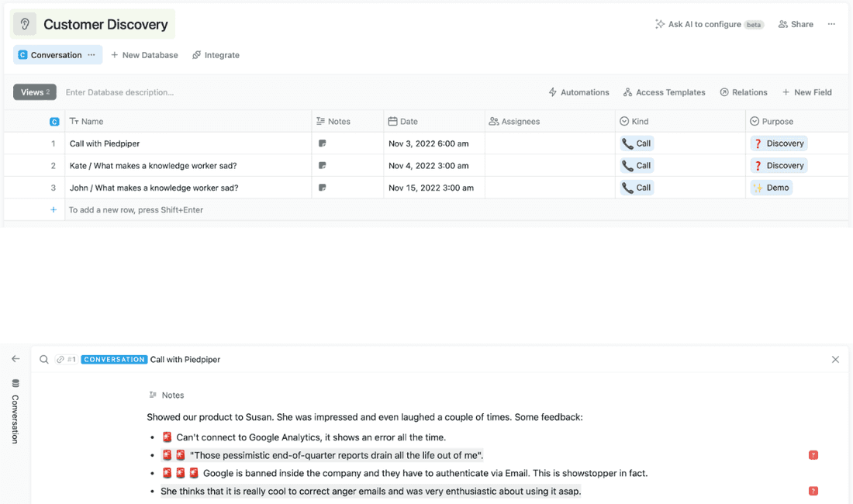The width and height of the screenshot is (853, 504).
Task: Click the red flag icon on the Google Analytics bullet
Action: (167, 437)
